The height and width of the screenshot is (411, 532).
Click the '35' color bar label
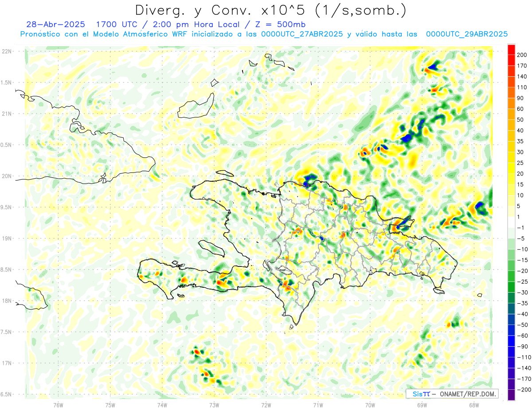[x=520, y=141]
